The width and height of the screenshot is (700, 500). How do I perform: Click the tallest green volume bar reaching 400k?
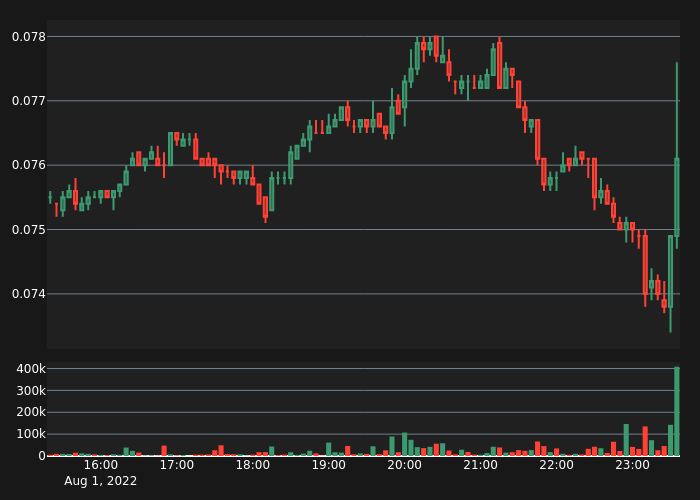click(x=677, y=411)
